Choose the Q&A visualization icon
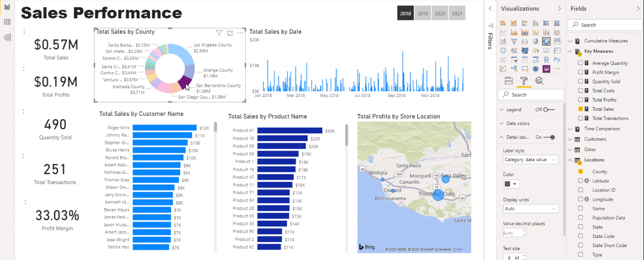Image resolution: width=644 pixels, height=260 pixels. click(x=525, y=69)
